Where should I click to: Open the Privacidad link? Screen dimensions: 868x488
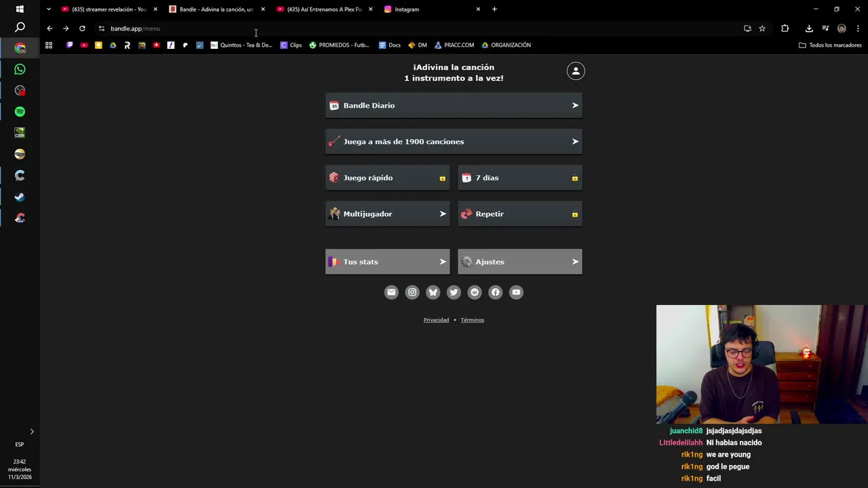[x=436, y=320]
